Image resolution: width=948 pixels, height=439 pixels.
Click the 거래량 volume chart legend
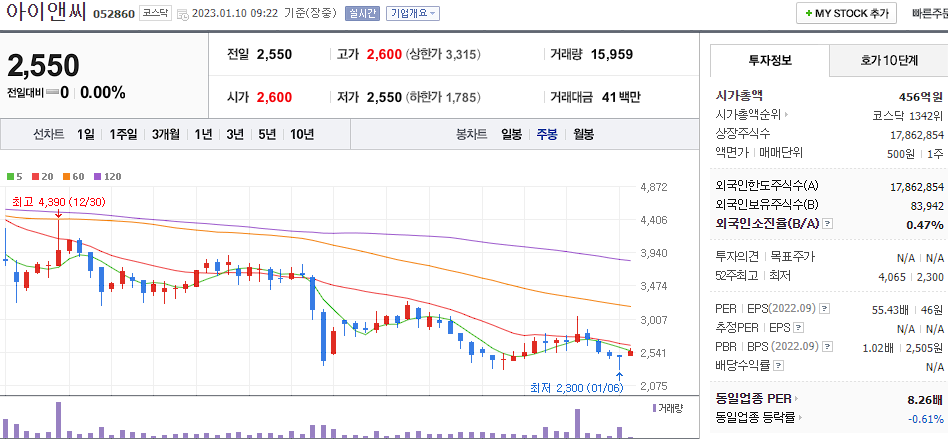tap(667, 409)
